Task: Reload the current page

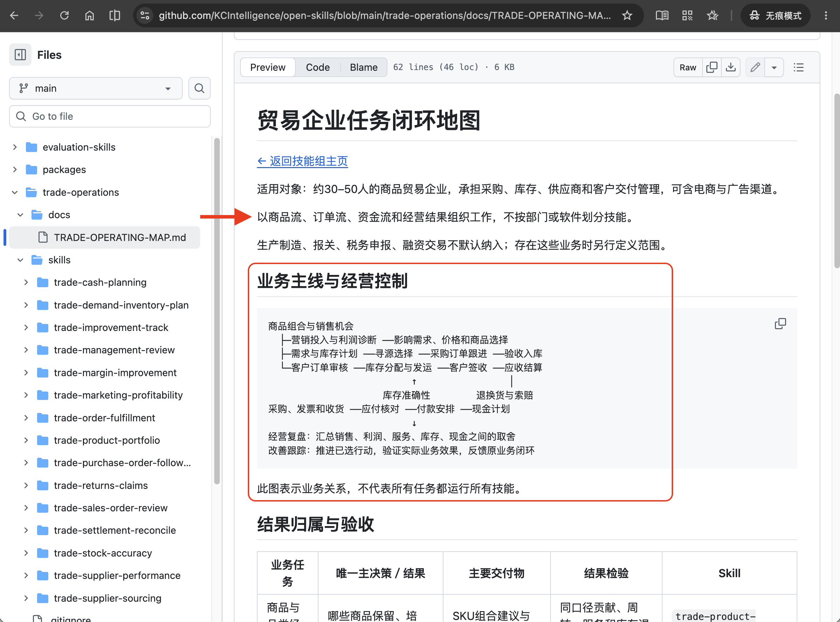Action: 64,15
